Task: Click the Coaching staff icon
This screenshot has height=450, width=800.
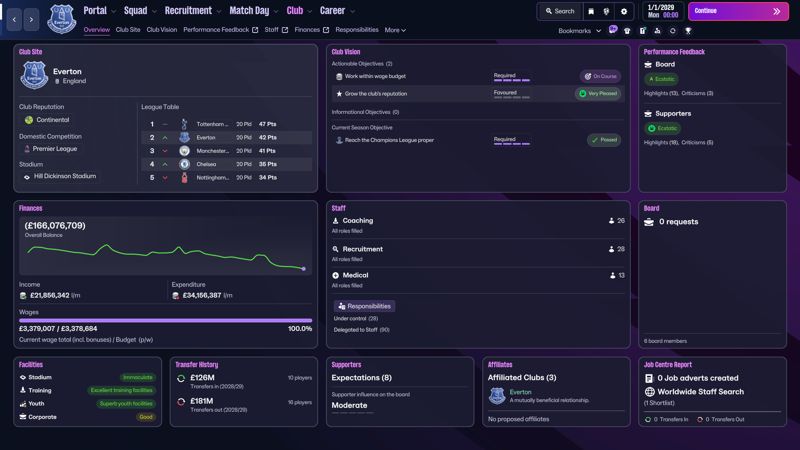Action: tap(335, 220)
